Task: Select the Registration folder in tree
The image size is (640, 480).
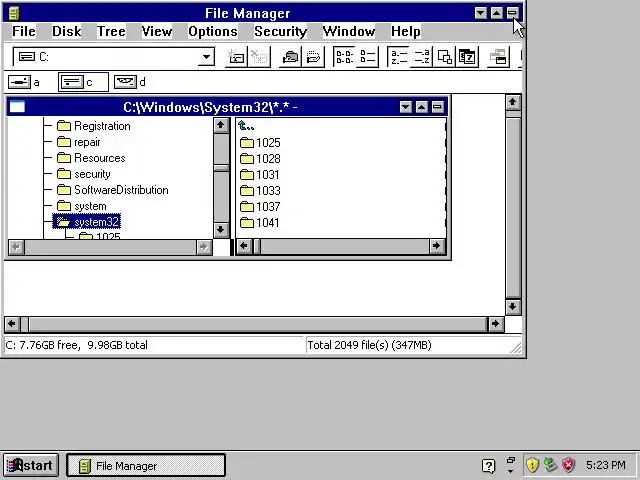Action: 94,126
